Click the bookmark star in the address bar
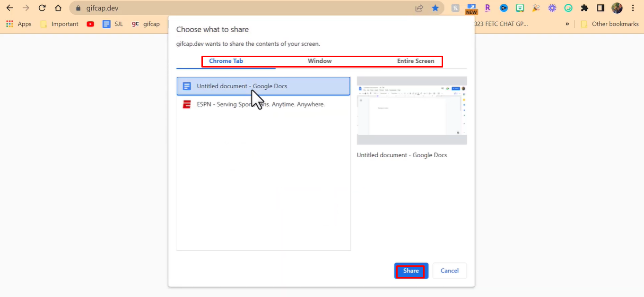Viewport: 644px width, 297px height. point(435,8)
